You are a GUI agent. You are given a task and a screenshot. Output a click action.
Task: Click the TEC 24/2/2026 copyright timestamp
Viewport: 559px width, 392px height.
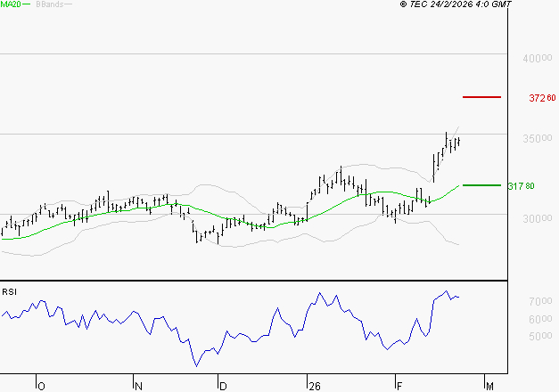(456, 4)
